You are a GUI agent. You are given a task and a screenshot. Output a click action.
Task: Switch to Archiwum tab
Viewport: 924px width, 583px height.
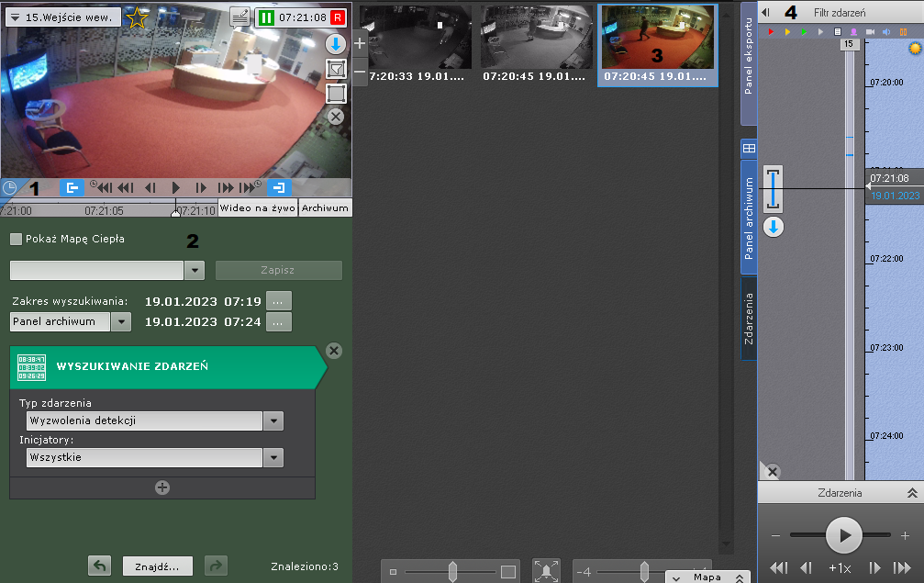pos(325,208)
